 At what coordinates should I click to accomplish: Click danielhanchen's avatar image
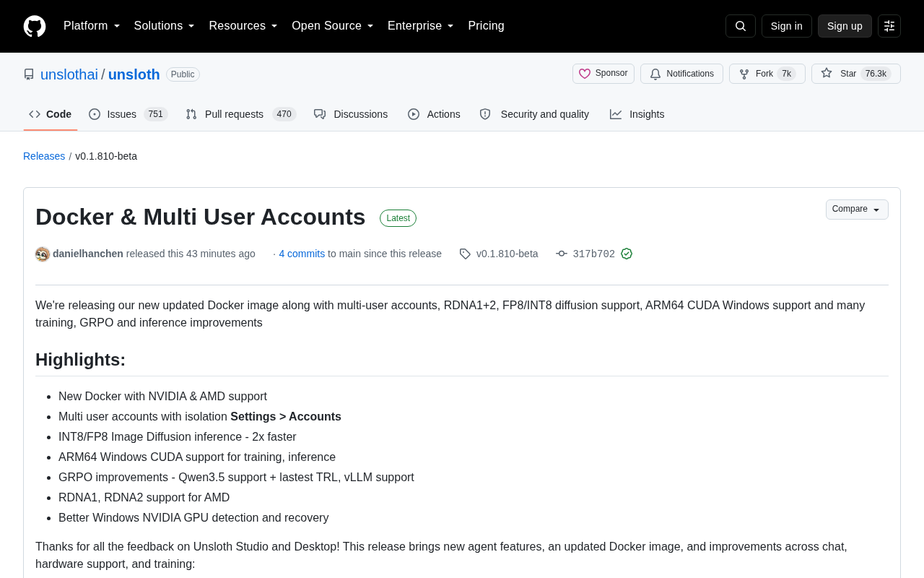43,254
